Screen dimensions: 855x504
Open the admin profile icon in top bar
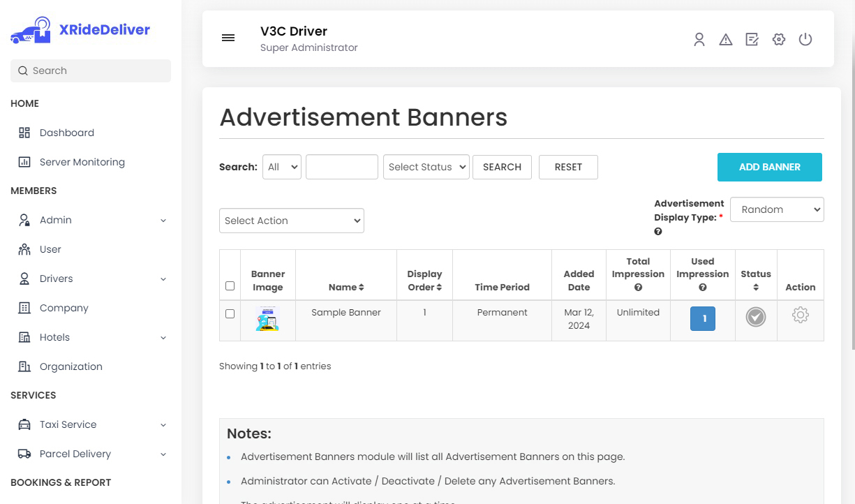click(x=699, y=39)
